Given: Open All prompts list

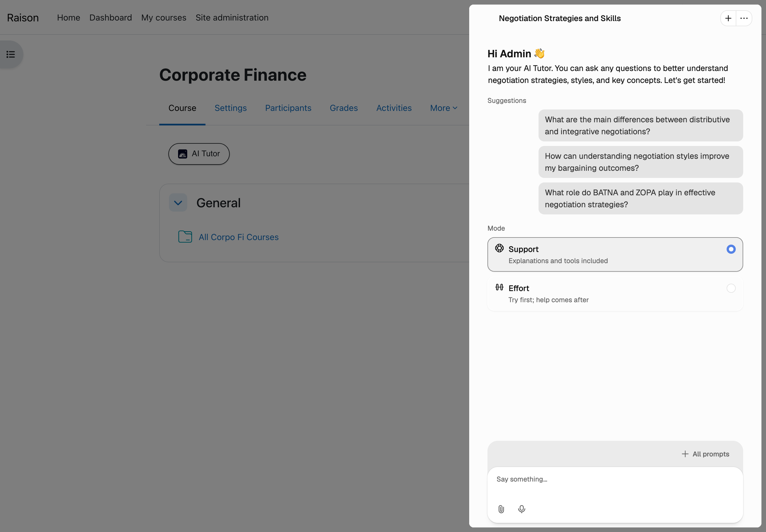Looking at the screenshot, I should 705,454.
